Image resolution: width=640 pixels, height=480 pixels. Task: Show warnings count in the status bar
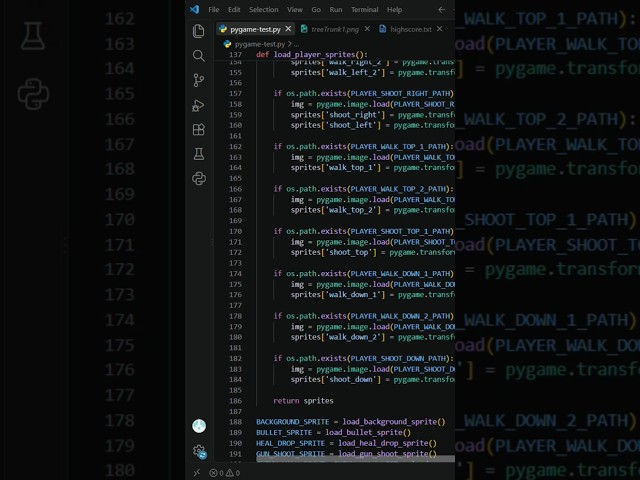(233, 473)
